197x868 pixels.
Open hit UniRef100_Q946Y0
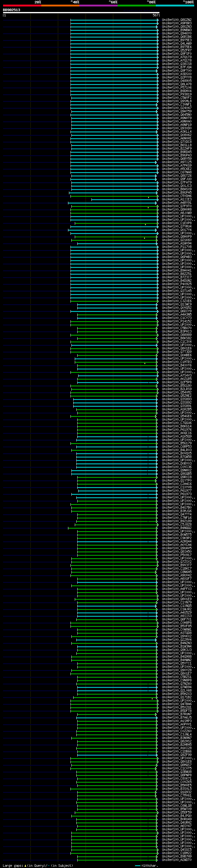[x=177, y=33]
